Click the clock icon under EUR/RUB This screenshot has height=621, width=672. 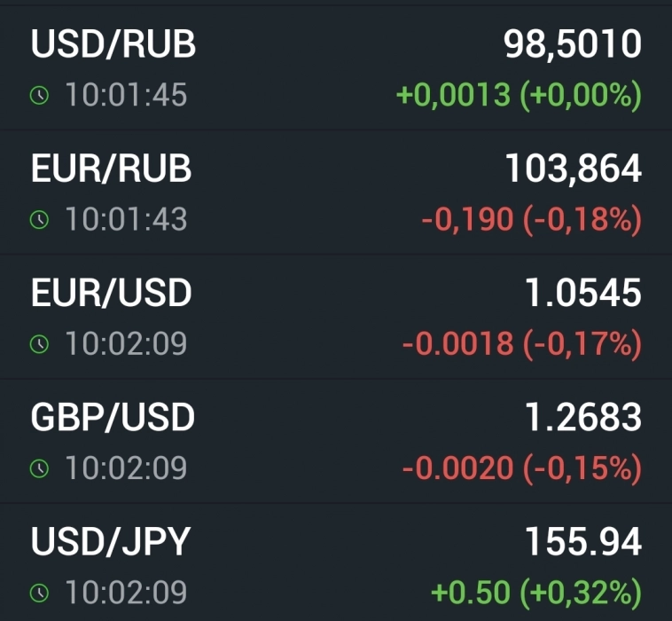[39, 220]
